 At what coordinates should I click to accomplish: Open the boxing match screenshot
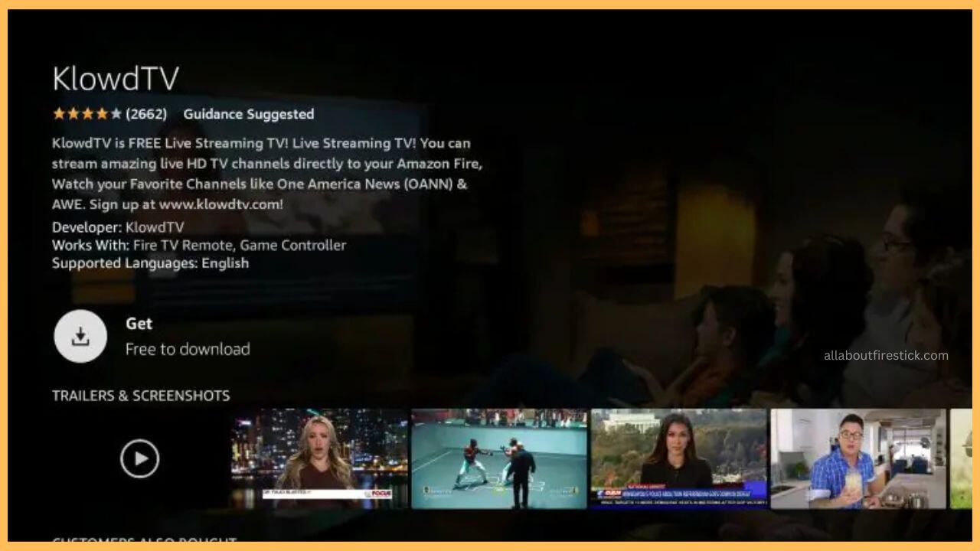point(499,458)
